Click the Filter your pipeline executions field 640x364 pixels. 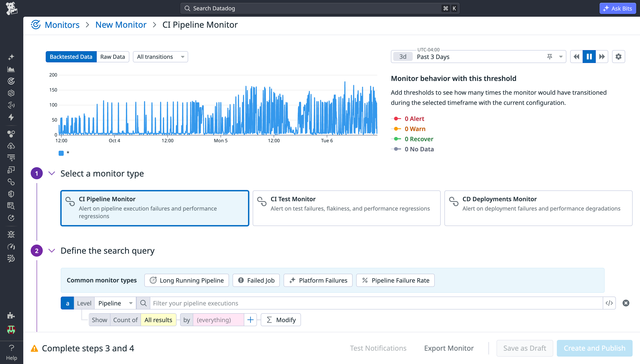pos(376,303)
